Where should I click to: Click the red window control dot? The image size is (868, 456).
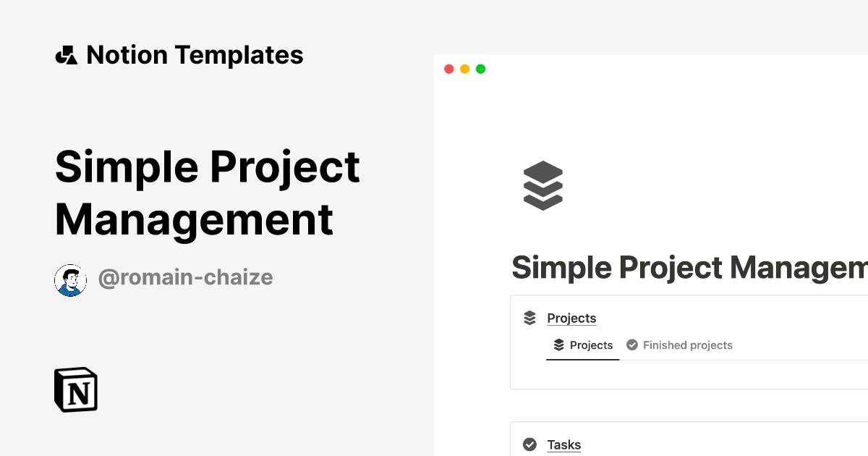pyautogui.click(x=448, y=69)
